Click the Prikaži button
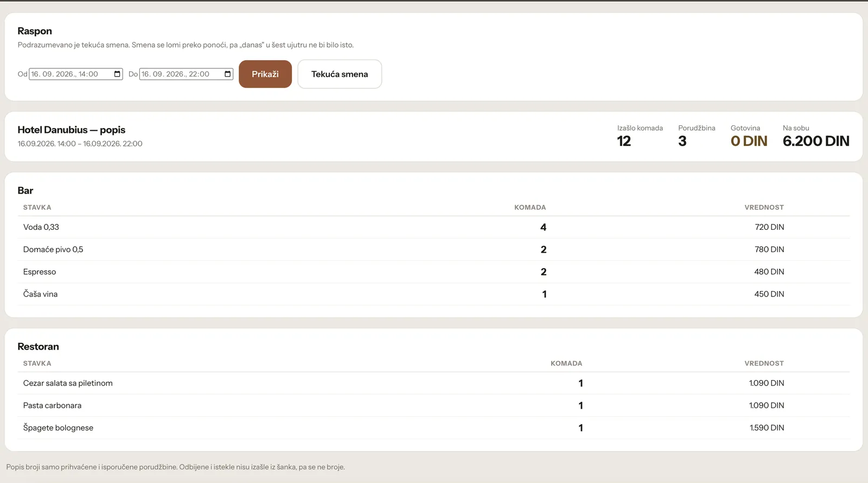 tap(265, 74)
